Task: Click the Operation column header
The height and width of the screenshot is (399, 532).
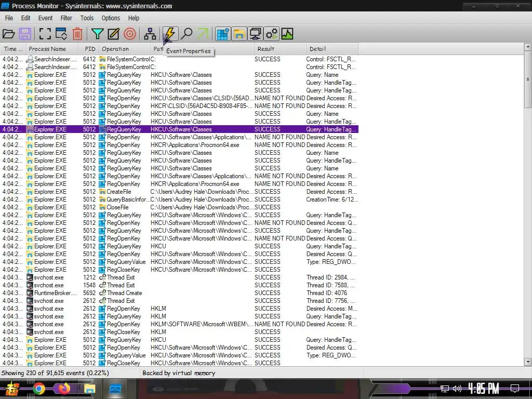Action: (124, 49)
